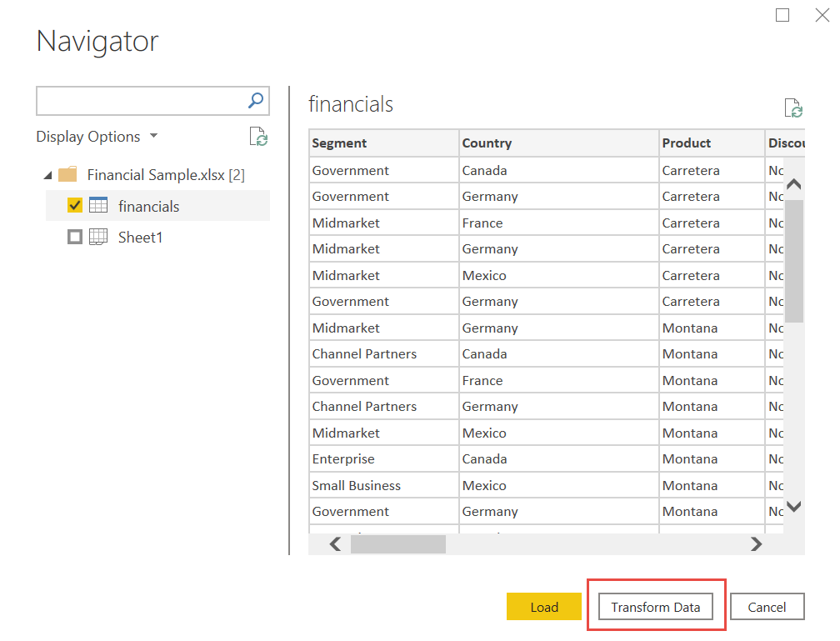Viewport: 840px width, 641px height.
Task: Click the vertical scrollbar down arrow
Action: point(794,507)
